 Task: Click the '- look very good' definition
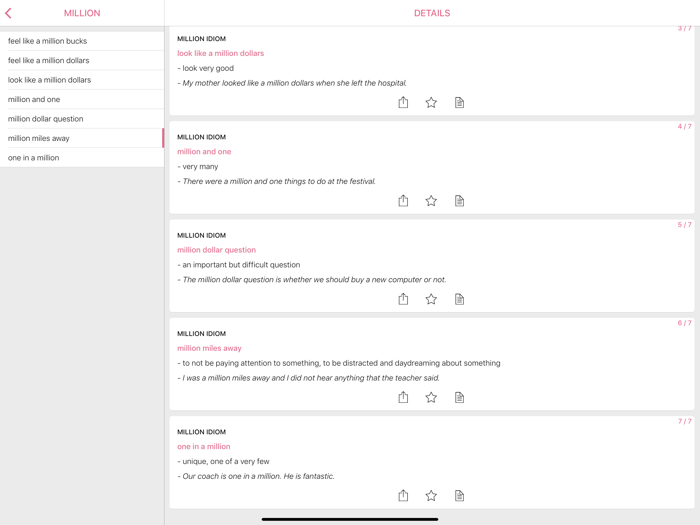click(x=205, y=68)
